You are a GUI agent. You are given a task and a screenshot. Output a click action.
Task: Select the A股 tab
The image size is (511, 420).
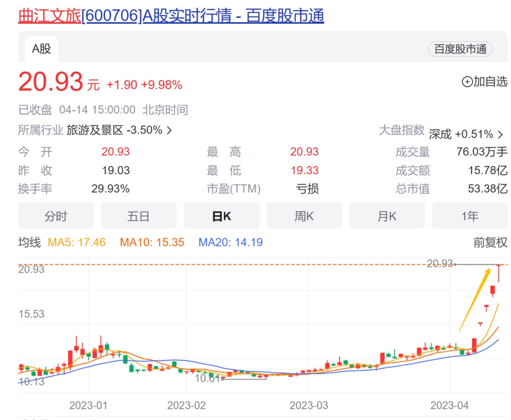coord(41,49)
